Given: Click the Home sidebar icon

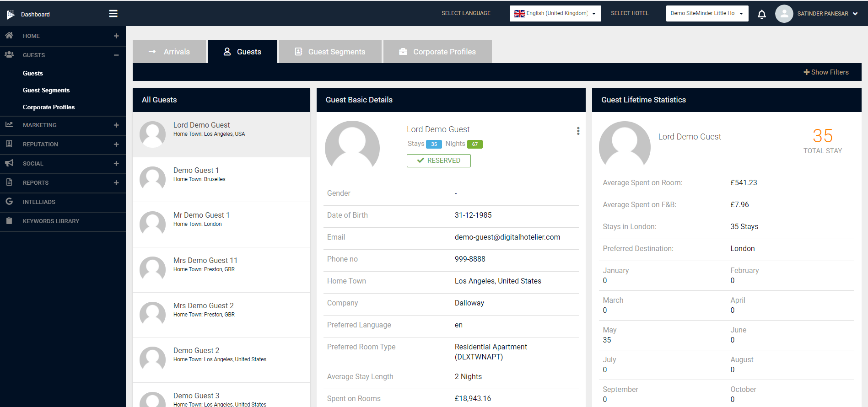Looking at the screenshot, I should [9, 35].
